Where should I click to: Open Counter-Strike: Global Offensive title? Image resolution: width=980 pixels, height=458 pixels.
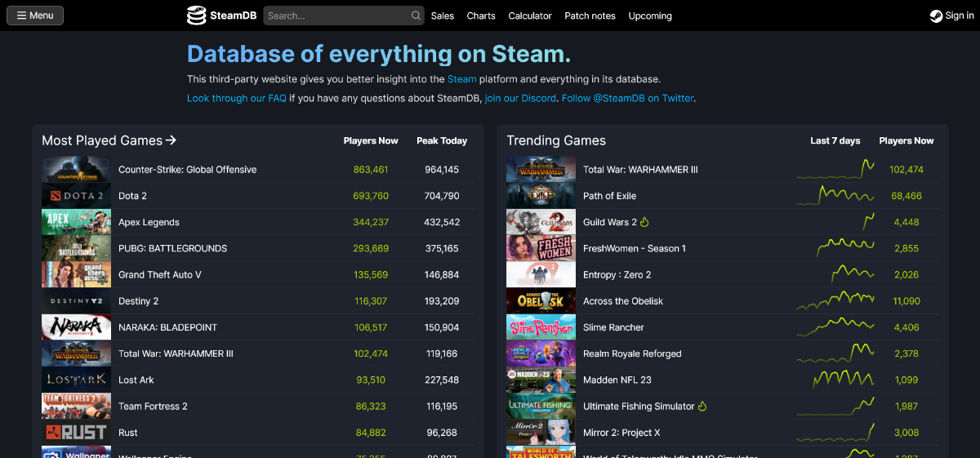[187, 170]
